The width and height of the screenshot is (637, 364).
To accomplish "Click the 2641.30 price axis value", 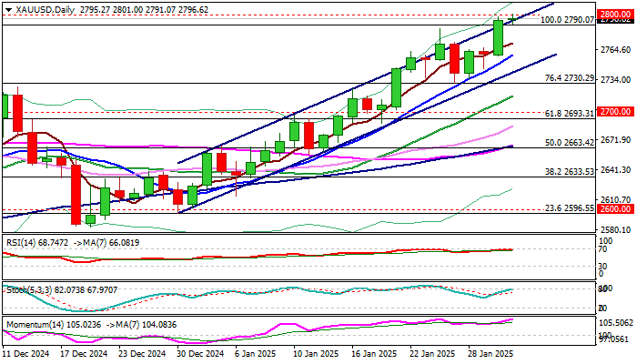I will [616, 170].
